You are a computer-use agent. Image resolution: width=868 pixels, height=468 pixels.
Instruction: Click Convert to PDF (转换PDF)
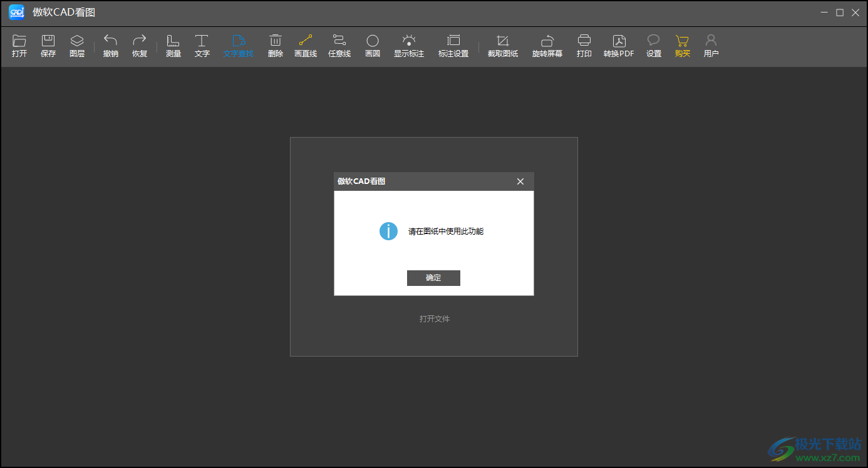(x=619, y=41)
